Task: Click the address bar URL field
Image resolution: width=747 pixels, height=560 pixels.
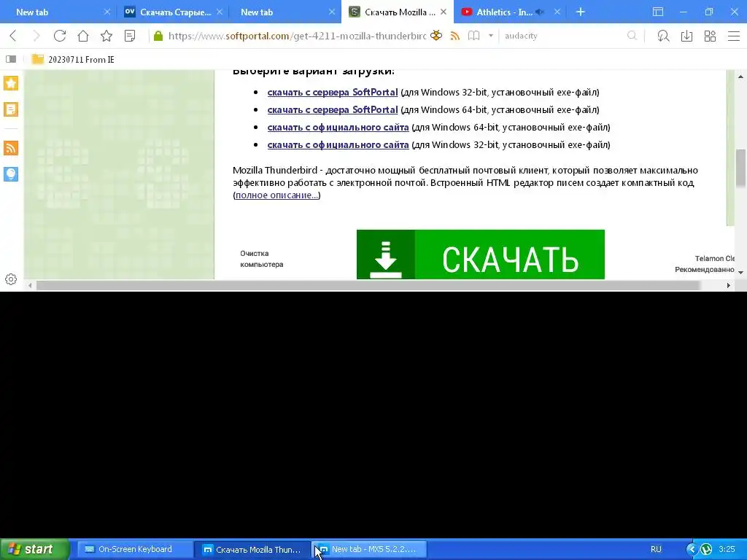Action: coord(297,36)
